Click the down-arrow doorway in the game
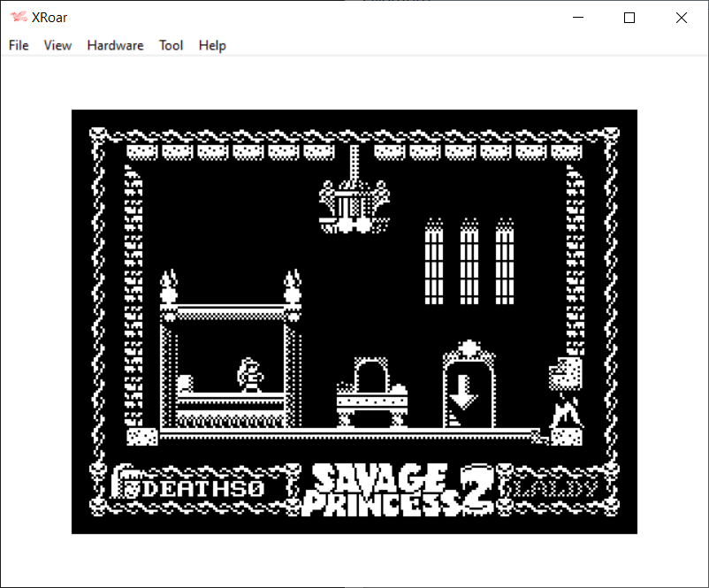709x588 pixels. click(469, 386)
